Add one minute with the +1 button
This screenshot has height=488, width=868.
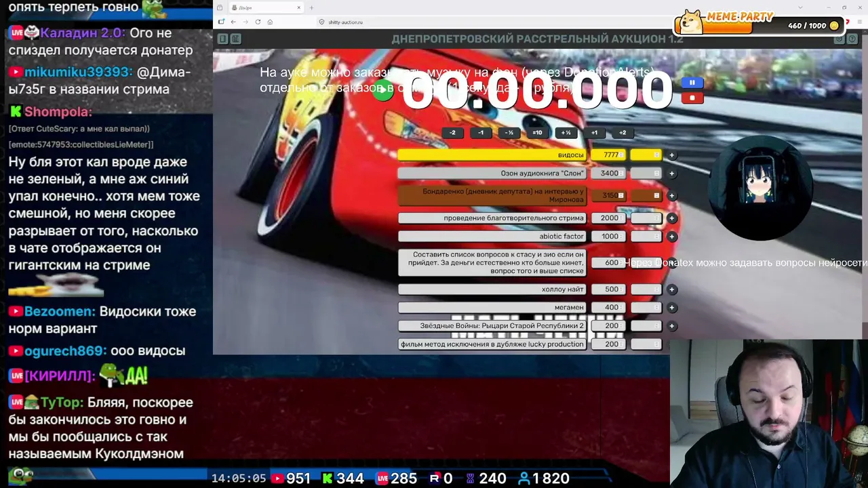[x=594, y=133]
